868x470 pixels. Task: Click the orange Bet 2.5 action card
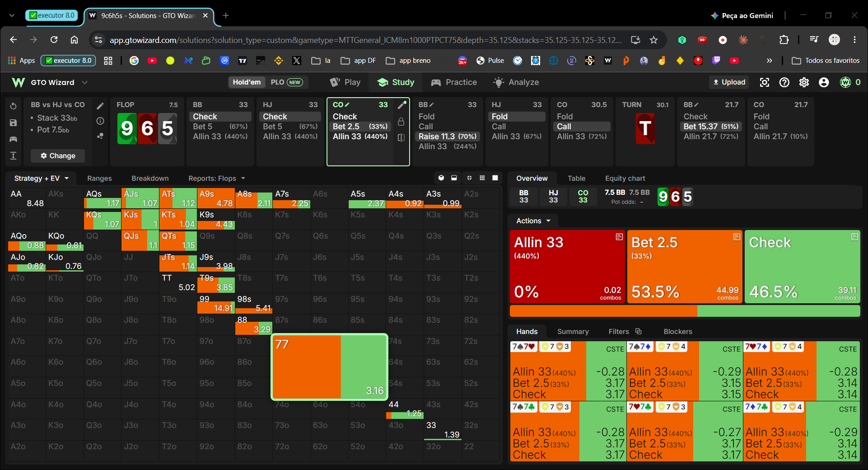(x=685, y=267)
